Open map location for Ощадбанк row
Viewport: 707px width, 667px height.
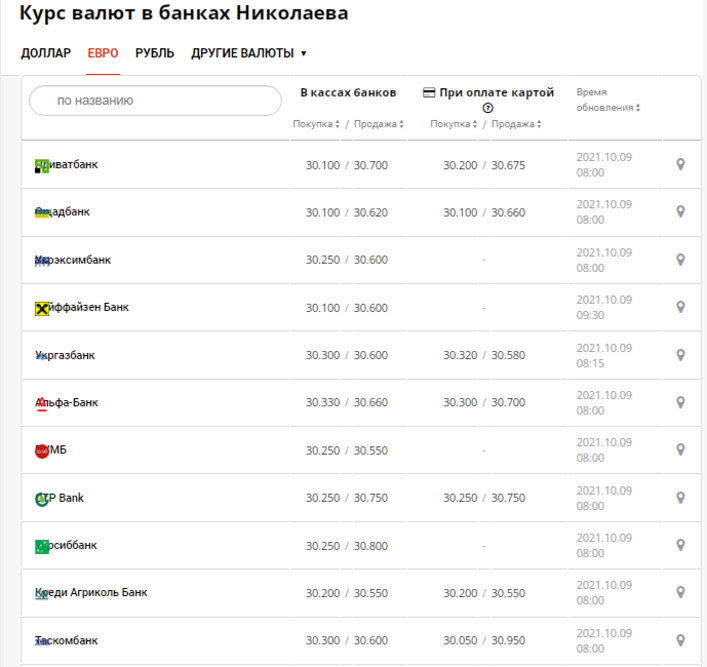[680, 212]
